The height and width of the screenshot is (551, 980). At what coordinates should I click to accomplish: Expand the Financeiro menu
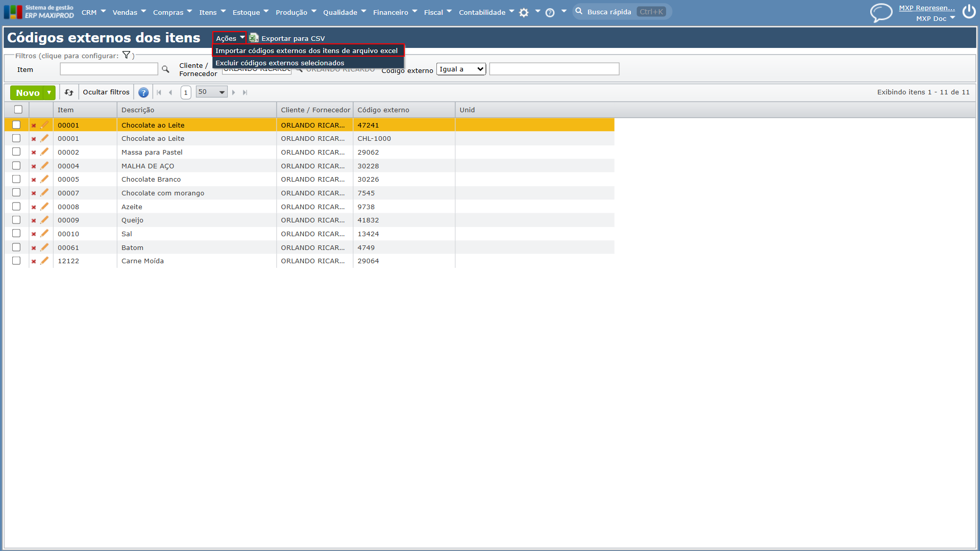[395, 12]
